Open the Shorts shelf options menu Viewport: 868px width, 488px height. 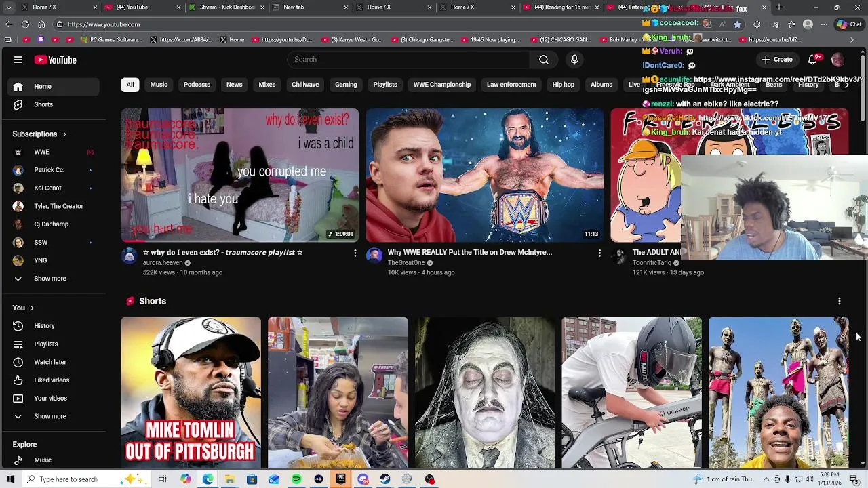(839, 301)
